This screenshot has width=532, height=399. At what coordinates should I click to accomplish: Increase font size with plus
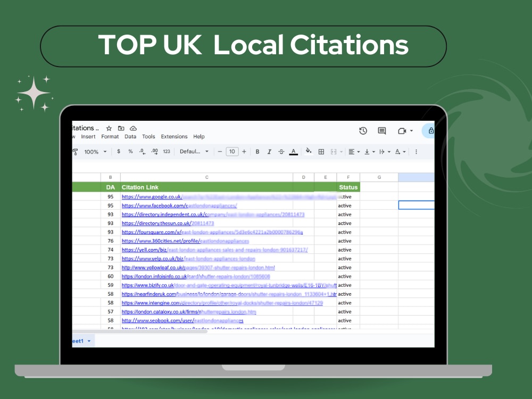click(x=244, y=151)
